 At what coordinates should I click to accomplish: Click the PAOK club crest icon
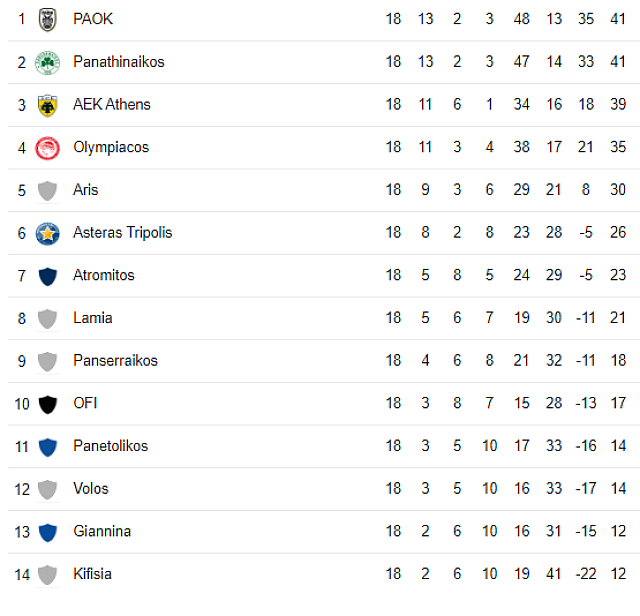pos(47,19)
